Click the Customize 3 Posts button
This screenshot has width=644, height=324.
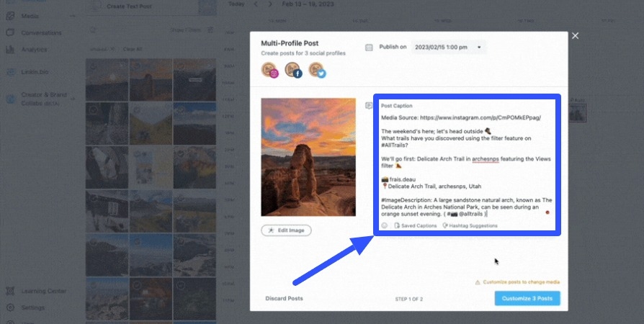527,298
